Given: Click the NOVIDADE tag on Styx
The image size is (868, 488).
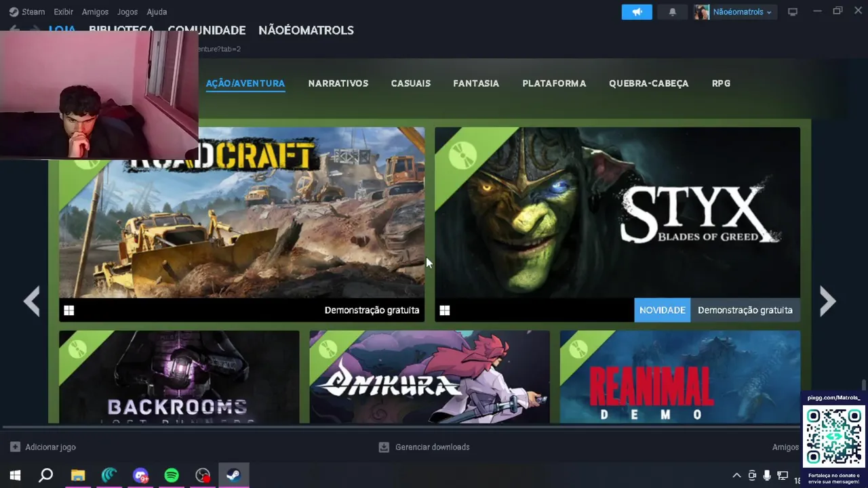Looking at the screenshot, I should pos(663,310).
